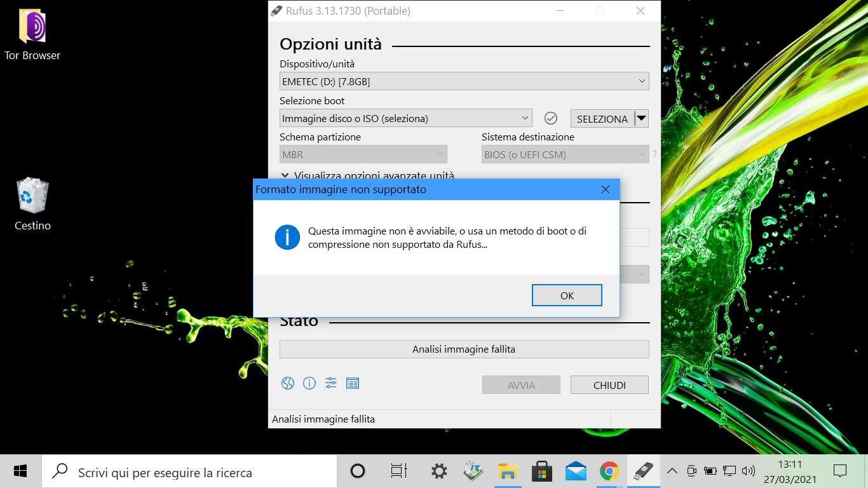Click the battery tray icon
868x488 pixels.
[x=710, y=471]
